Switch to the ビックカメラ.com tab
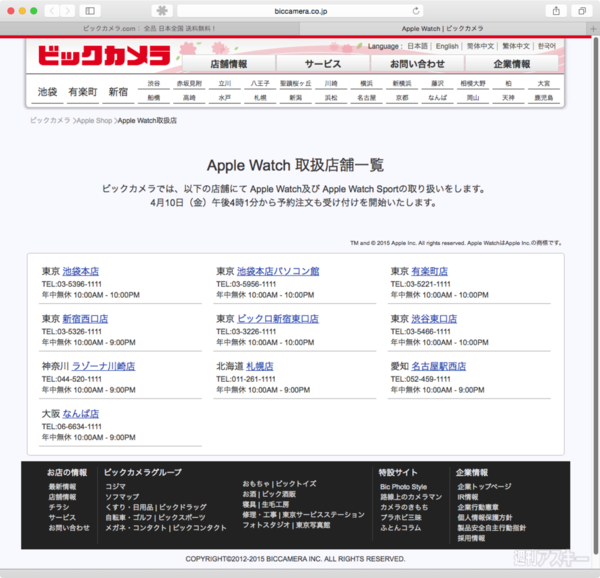 click(x=150, y=29)
